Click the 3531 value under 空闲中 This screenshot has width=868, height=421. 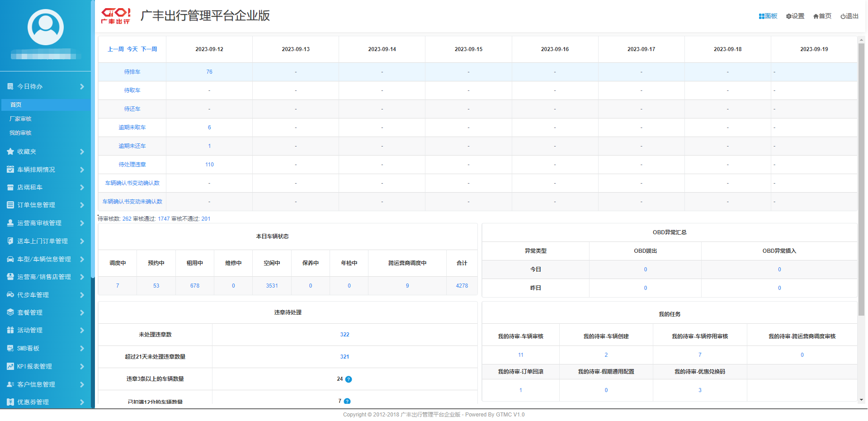tap(272, 286)
